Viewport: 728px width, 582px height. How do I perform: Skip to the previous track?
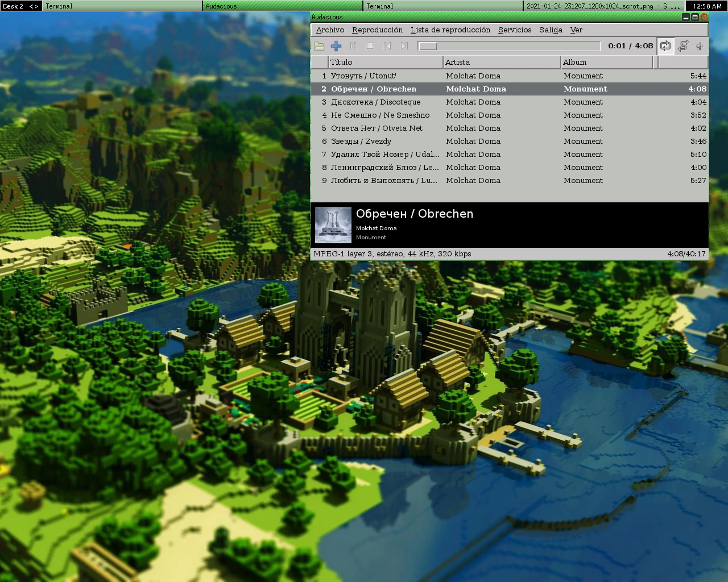coord(387,46)
